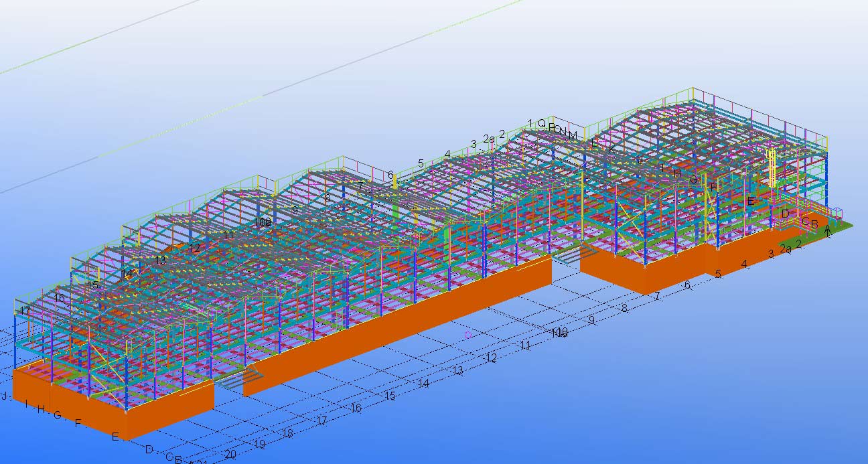Select the gray stairs beside the left foundation

click(230, 381)
